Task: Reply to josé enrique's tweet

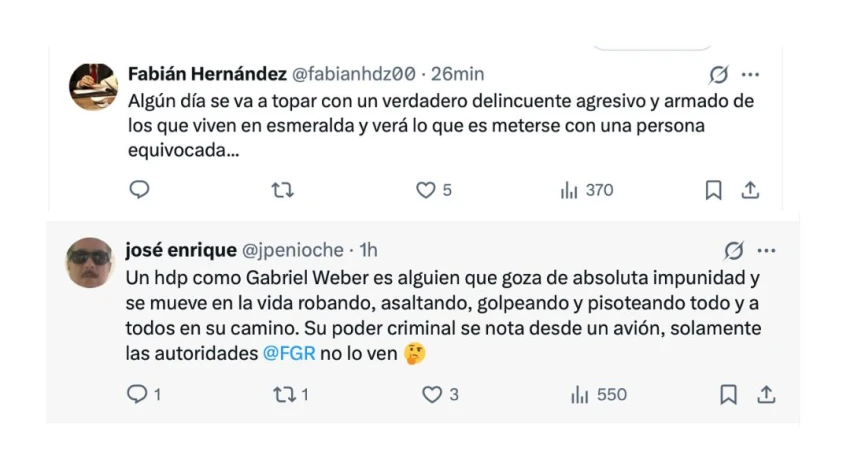Action: click(137, 395)
